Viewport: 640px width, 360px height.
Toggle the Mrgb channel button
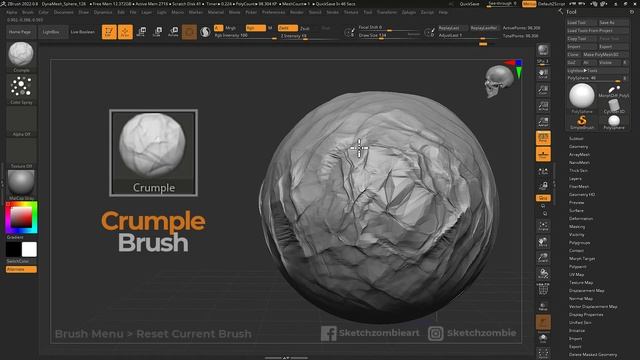point(231,28)
